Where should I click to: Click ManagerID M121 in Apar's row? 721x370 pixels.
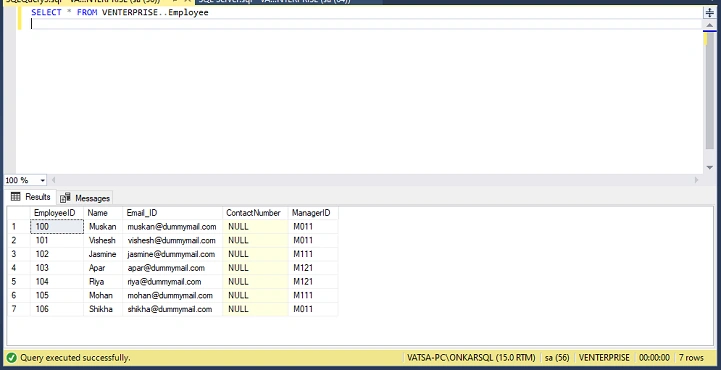tap(313, 268)
